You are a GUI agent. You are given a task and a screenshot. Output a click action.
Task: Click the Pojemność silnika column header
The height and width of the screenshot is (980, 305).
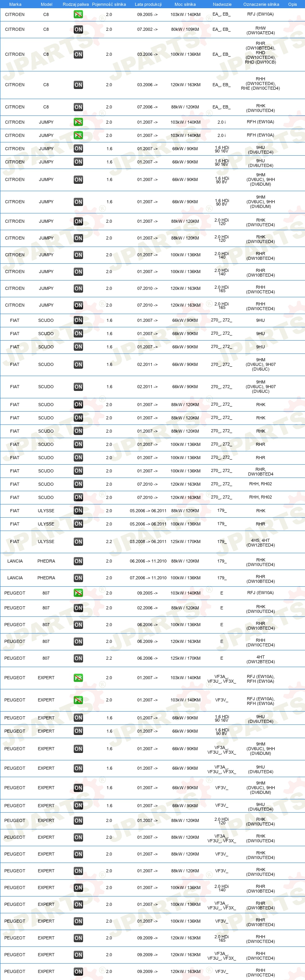[x=109, y=4]
